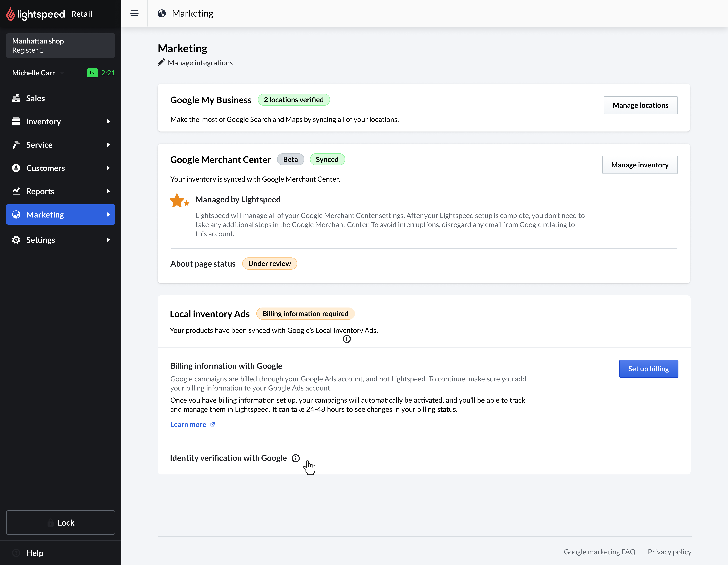Click the Inventory box icon
This screenshot has height=565, width=728.
tap(16, 121)
